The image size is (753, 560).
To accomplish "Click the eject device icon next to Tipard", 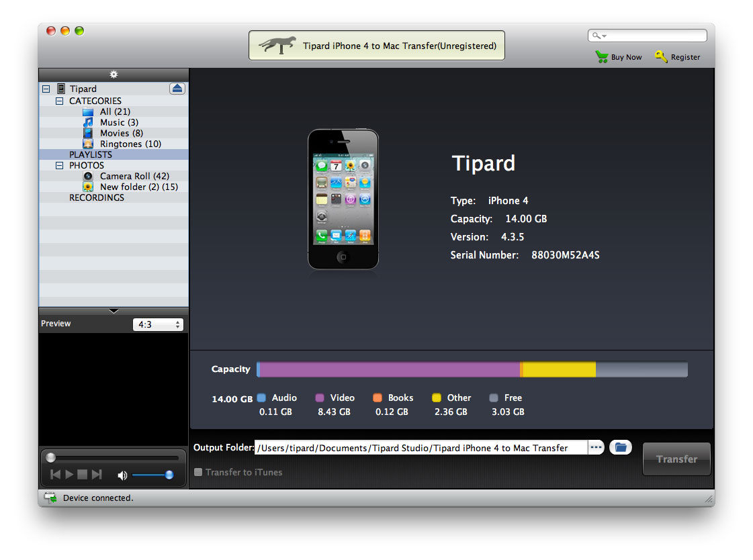I will [177, 88].
